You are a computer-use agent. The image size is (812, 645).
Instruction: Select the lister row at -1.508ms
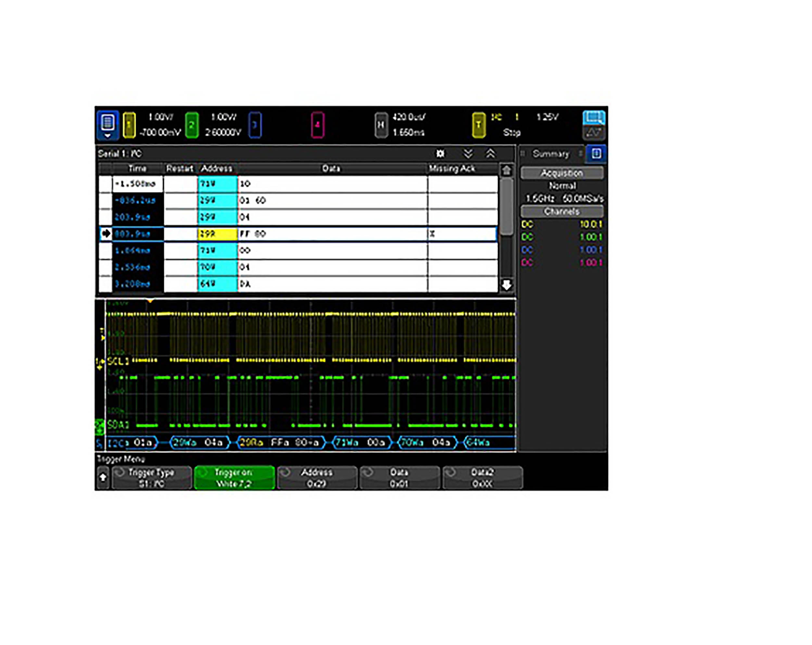coord(298,184)
